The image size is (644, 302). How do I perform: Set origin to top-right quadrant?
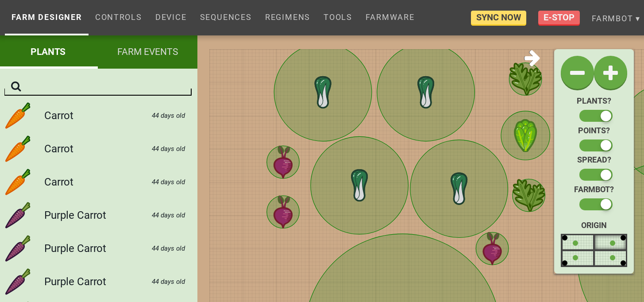point(611,243)
